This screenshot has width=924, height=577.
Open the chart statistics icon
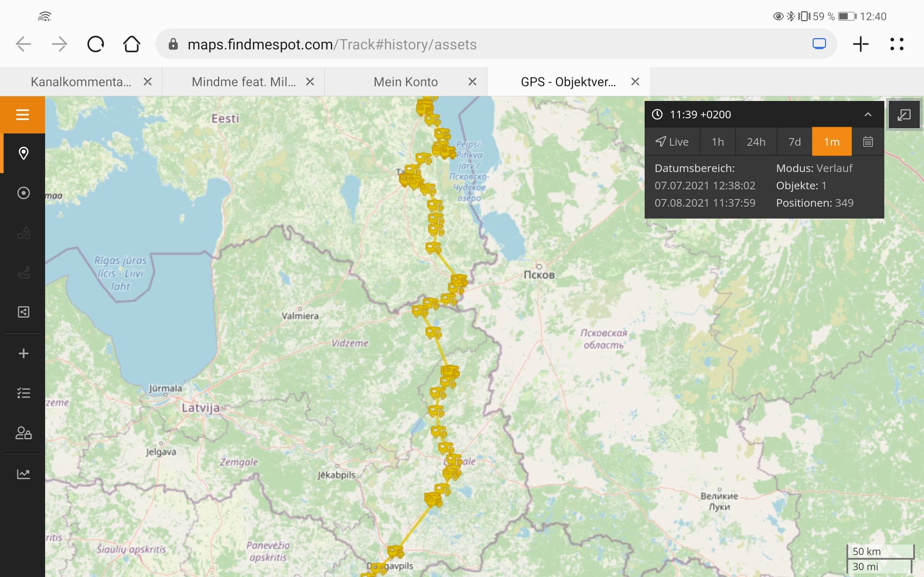[23, 474]
